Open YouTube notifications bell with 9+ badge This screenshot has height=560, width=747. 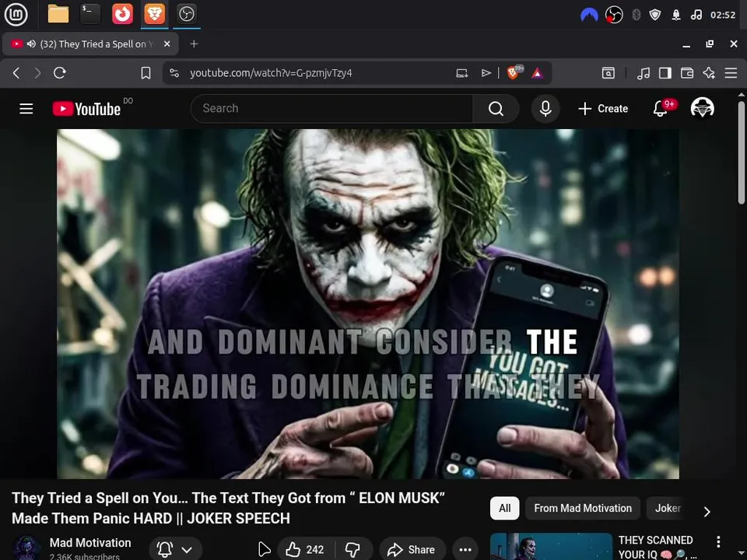coord(661,109)
